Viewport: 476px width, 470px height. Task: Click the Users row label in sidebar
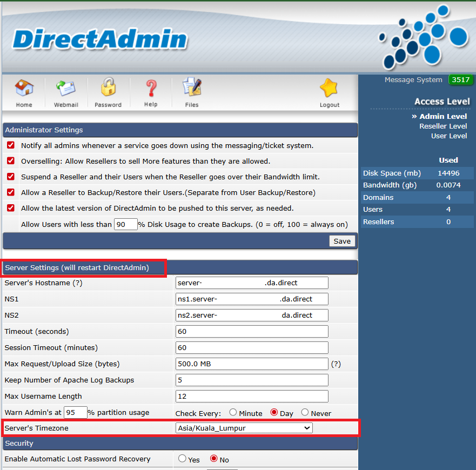[373, 209]
